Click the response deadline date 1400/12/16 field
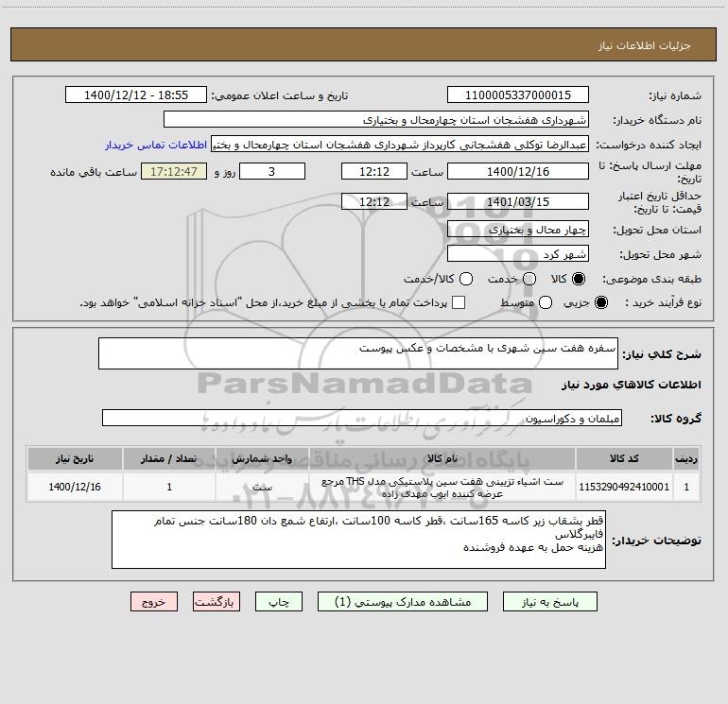The image size is (728, 704). coord(518,171)
